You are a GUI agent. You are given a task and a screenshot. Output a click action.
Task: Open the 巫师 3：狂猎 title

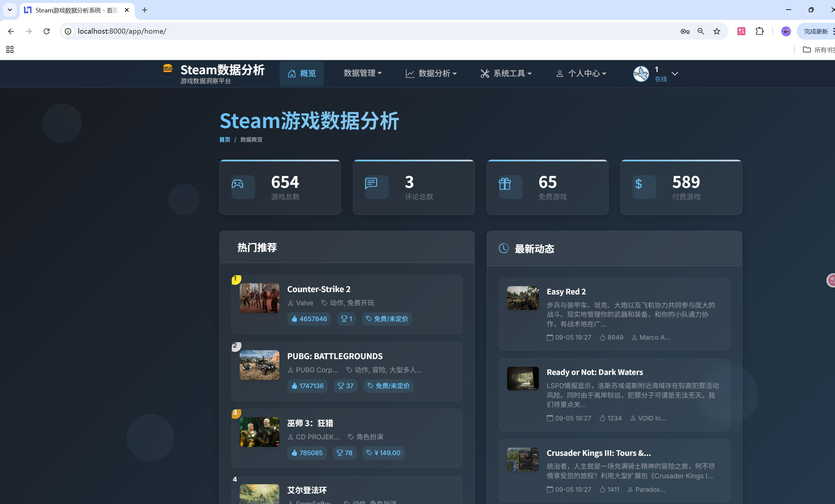click(x=310, y=423)
